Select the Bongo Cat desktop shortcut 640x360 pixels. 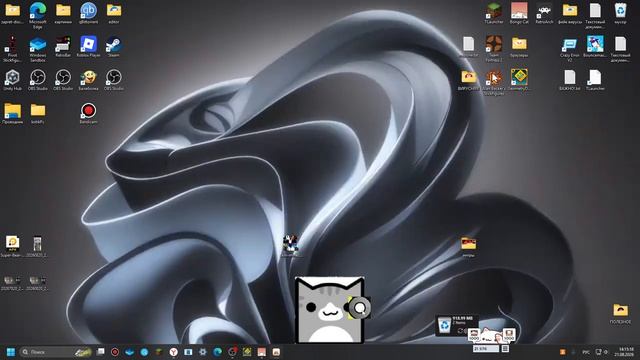(x=519, y=13)
